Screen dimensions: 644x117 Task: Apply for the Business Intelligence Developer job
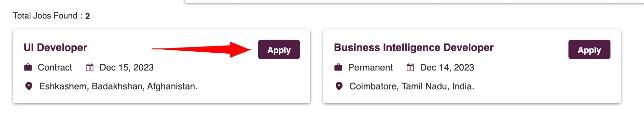[589, 49]
